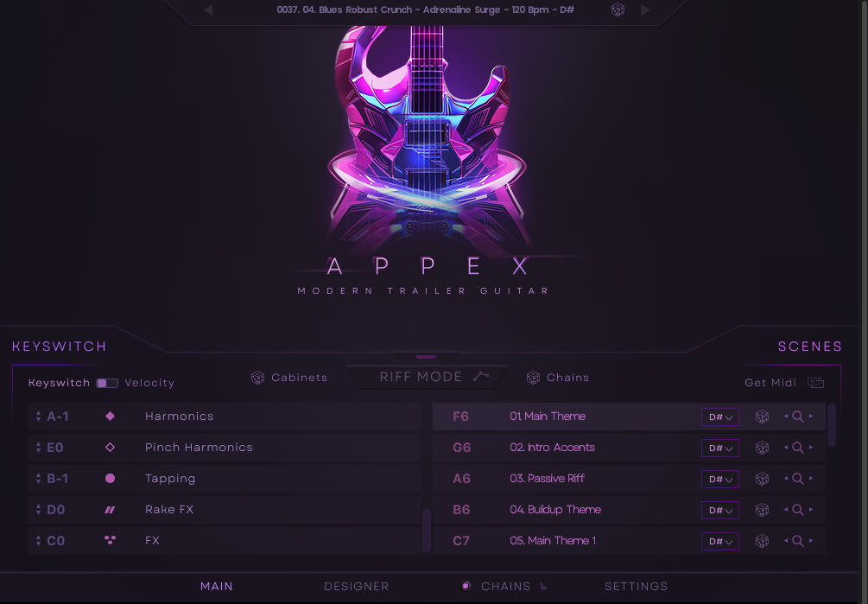
Task: Click the Chains randomize dice icon
Action: point(533,378)
